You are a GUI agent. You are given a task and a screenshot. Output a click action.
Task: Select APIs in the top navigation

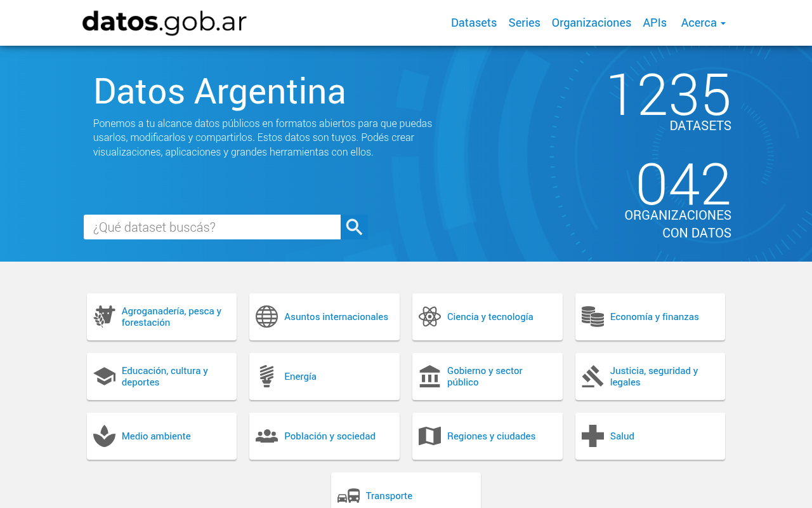tap(655, 23)
